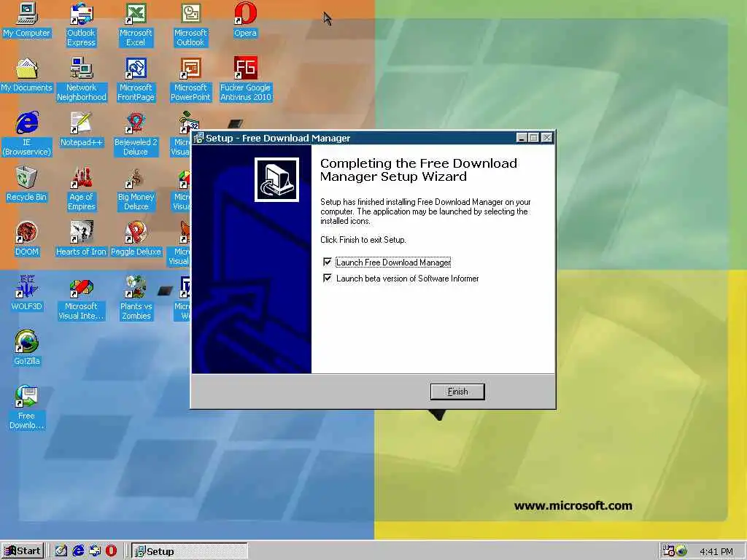The width and height of the screenshot is (747, 560).
Task: Select the Microsoft PowerPoint desktop icon
Action: pos(190,79)
